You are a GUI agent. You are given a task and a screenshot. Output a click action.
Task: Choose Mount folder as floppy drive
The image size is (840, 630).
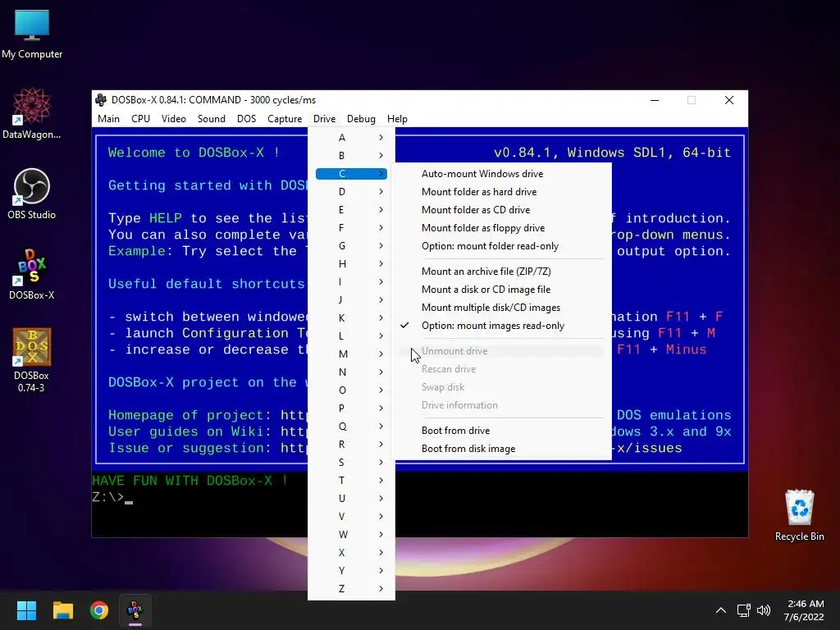[503, 228]
